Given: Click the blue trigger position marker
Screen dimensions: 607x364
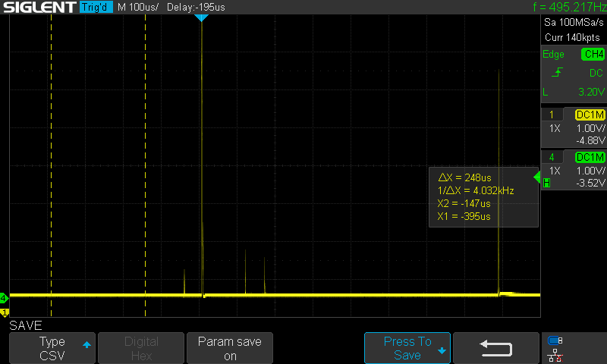Looking at the screenshot, I should [201, 17].
